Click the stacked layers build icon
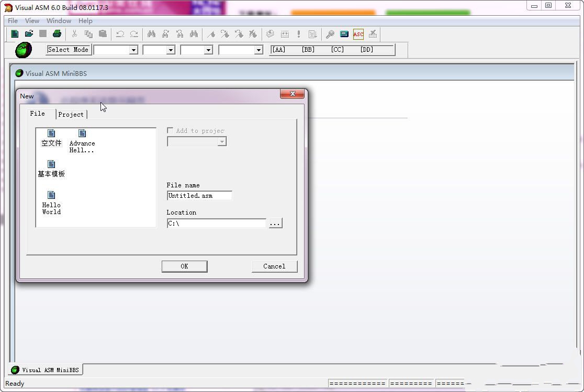This screenshot has width=584, height=392. point(271,34)
